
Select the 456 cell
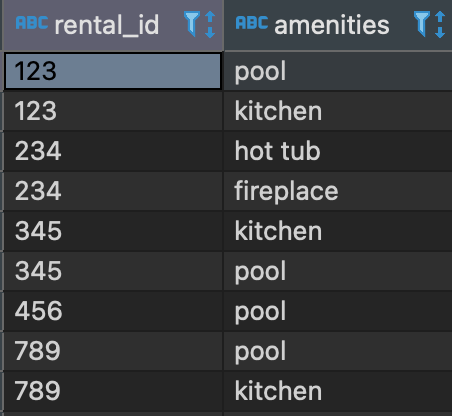(x=113, y=311)
